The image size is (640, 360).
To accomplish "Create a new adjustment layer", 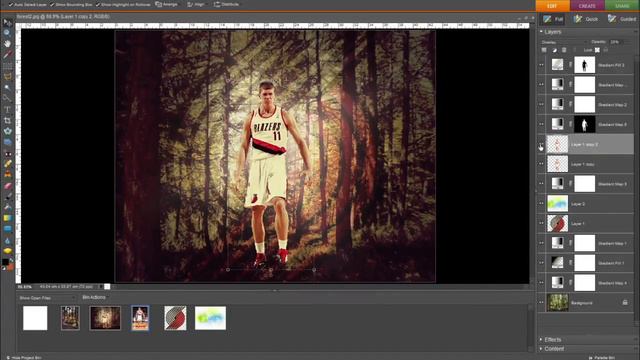I will coord(554,50).
